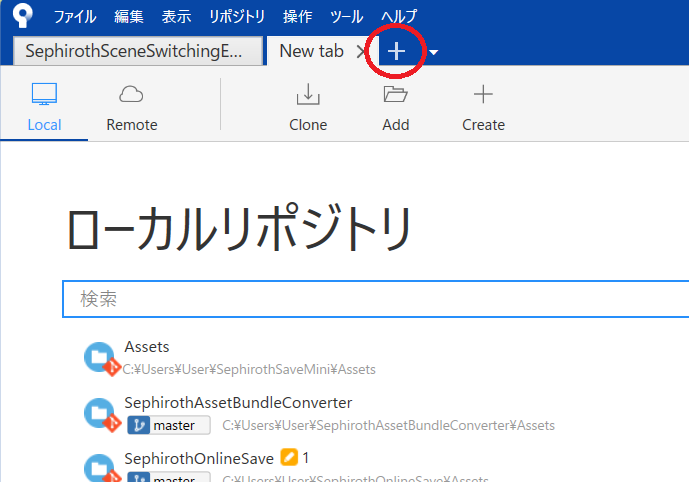Open the 編集 menu
Screen dimensions: 689x482
[129, 17]
